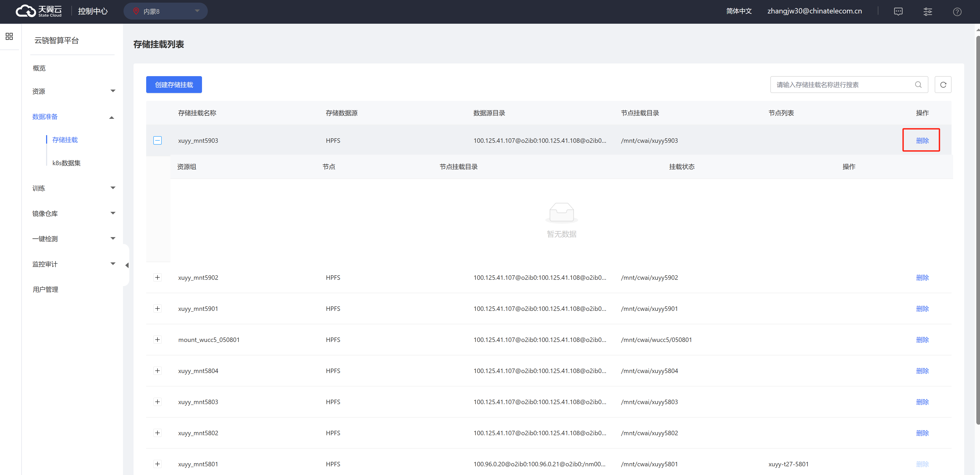This screenshot has height=475, width=980.
Task: Open the message feedback icon
Action: pos(898,11)
